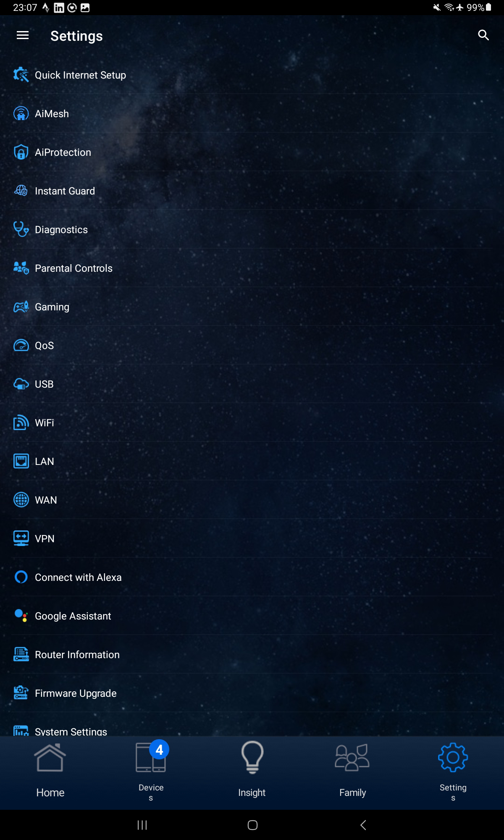
Task: Select the AiMesh icon
Action: 21,113
